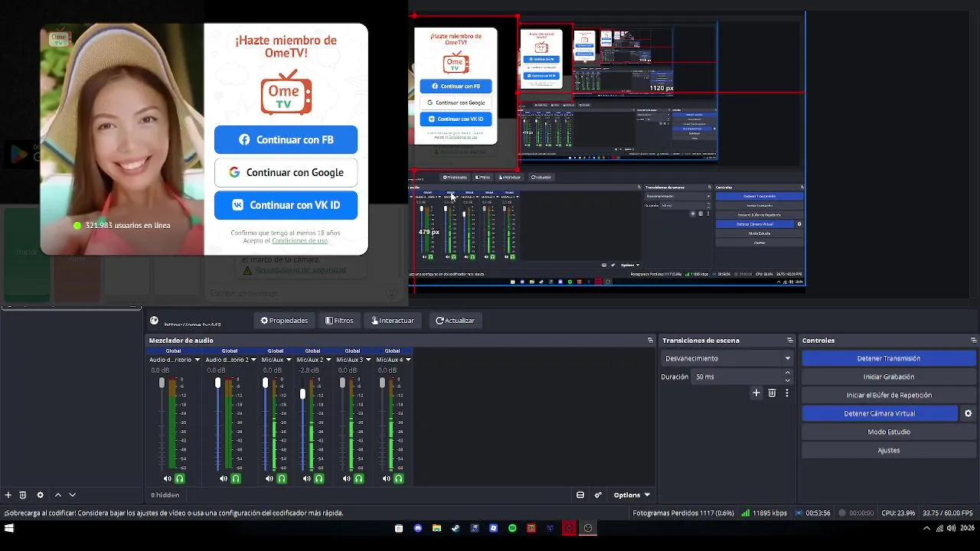Adjust Mic/Aux 2 volume fader
980x551 pixels.
303,394
